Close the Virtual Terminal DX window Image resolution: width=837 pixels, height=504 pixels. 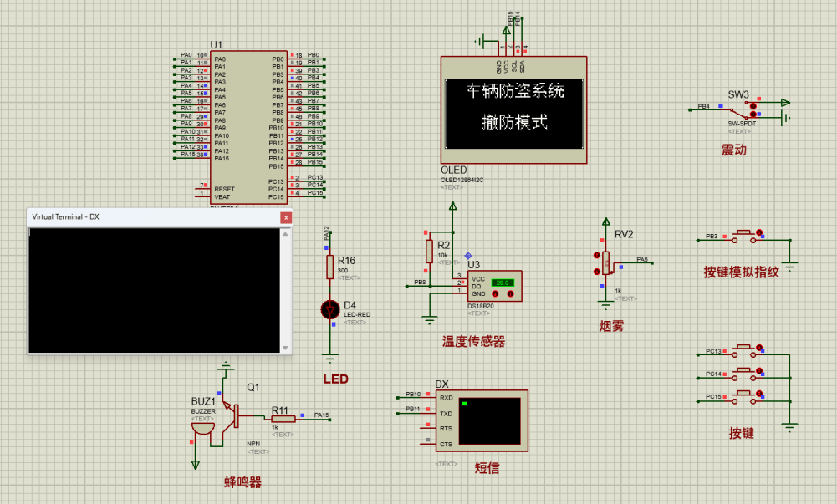pos(286,217)
